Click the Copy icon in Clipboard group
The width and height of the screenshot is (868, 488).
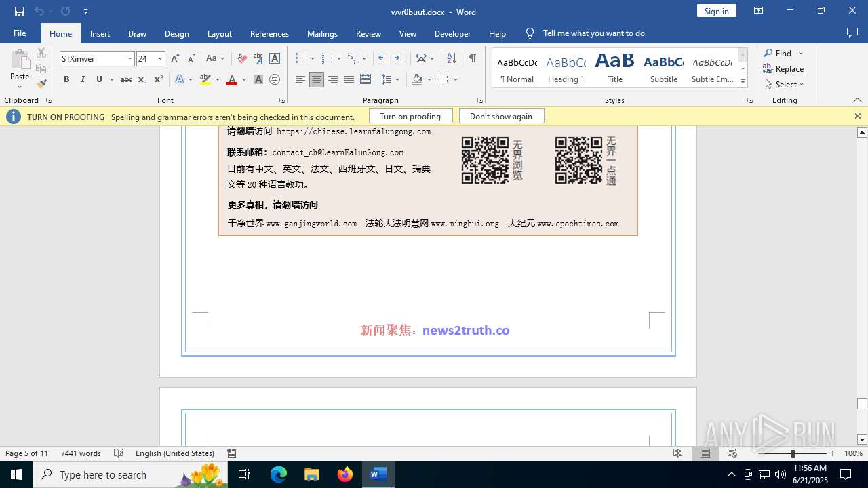(41, 68)
